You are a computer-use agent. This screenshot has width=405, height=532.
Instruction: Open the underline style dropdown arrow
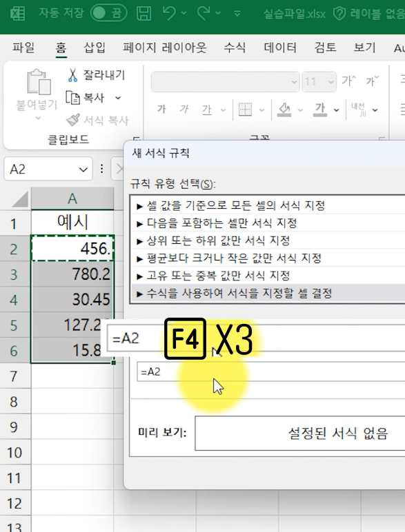223,110
